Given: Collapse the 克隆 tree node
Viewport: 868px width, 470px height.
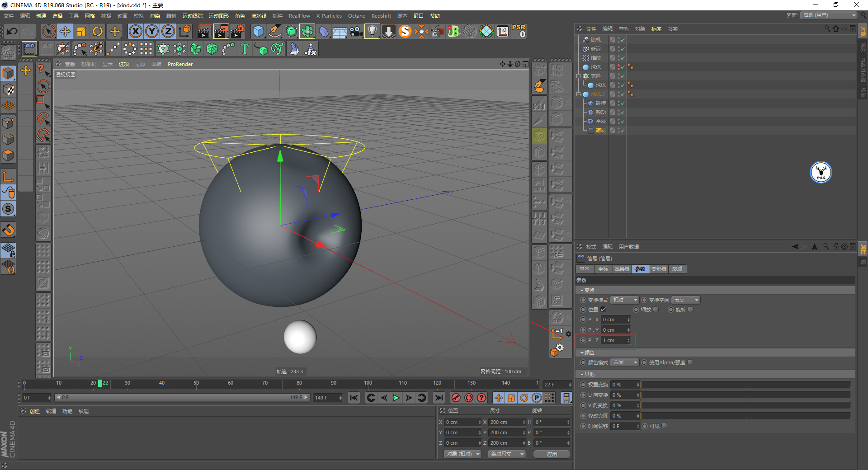Looking at the screenshot, I should coord(578,76).
